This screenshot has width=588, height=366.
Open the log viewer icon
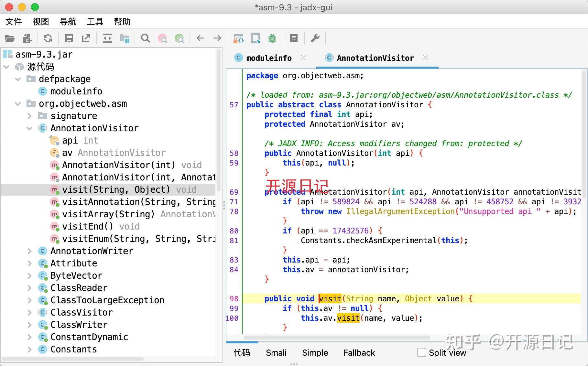(x=294, y=38)
